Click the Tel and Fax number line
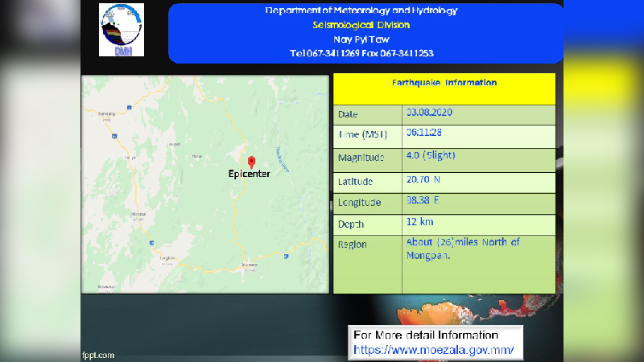644x362 pixels. click(361, 53)
